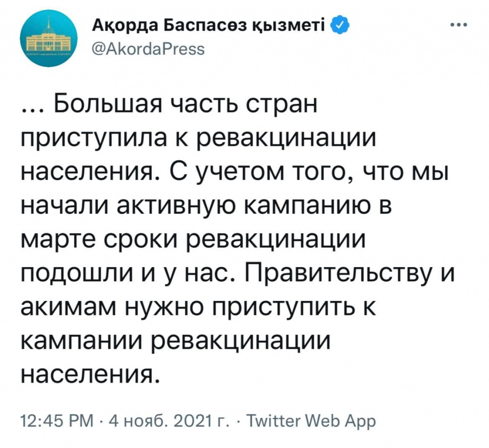
Task: Open the 12:45 PM timestamp link
Action: click(60, 421)
